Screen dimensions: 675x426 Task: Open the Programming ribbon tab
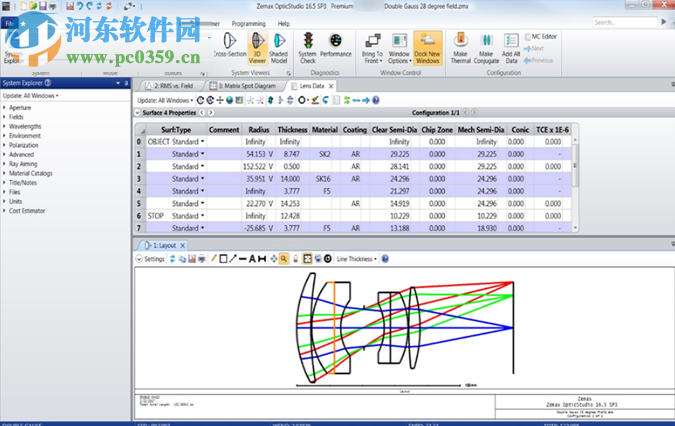coord(248,24)
